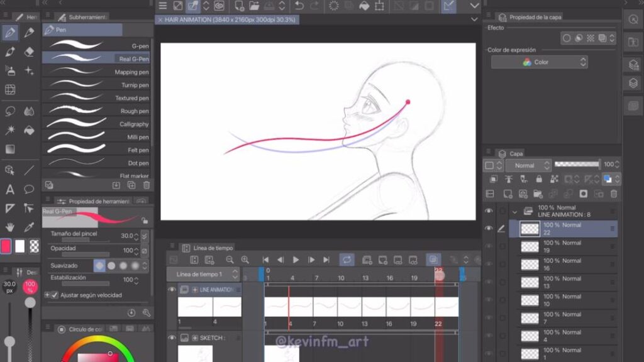Viewport: 644px width, 362px height.
Task: Click the Redo arrow in the top toolbar
Action: point(314,6)
